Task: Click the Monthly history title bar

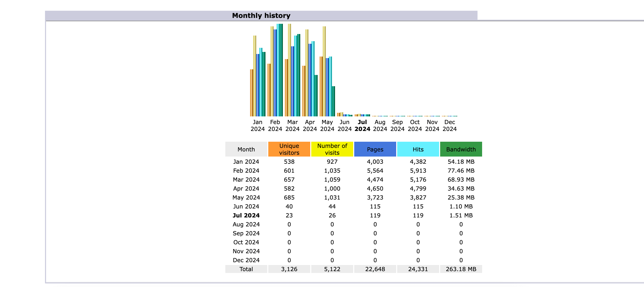Action: pos(261,16)
